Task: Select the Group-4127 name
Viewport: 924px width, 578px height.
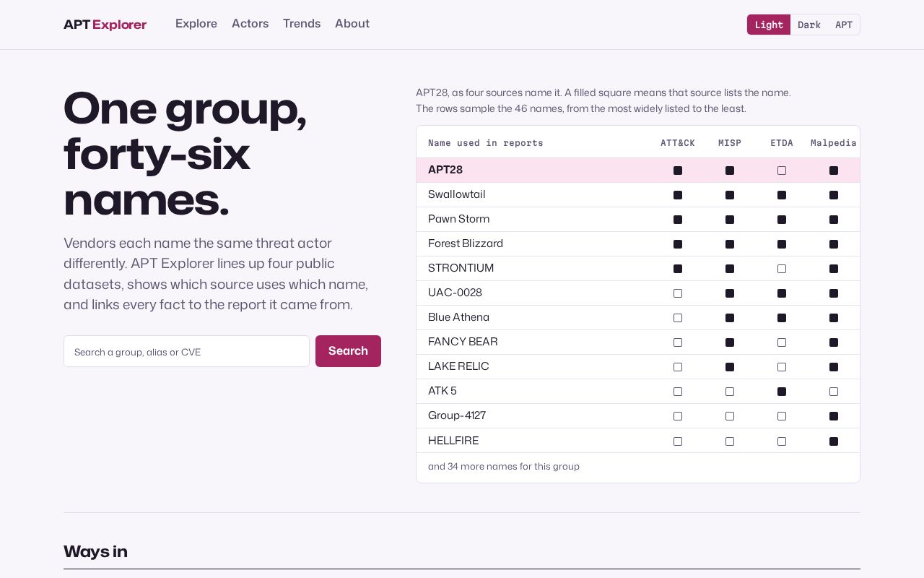Action: point(457,415)
